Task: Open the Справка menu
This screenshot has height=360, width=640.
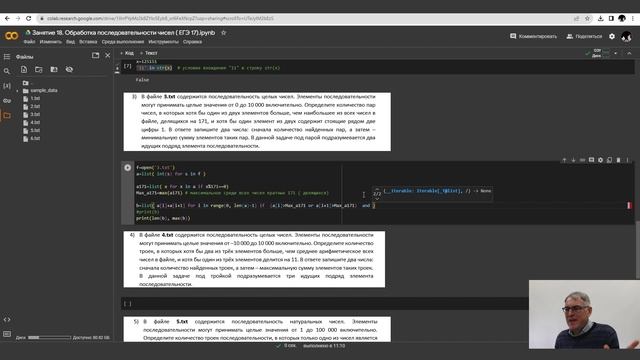Action: 192,42
